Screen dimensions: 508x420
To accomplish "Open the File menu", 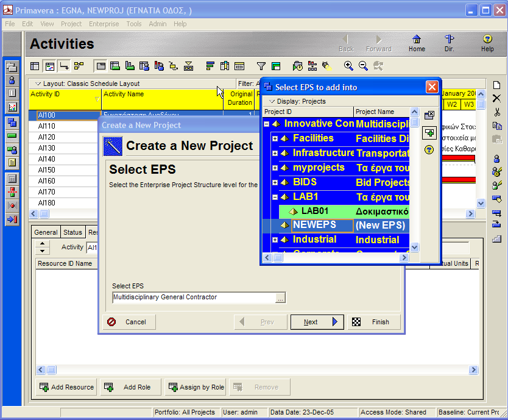I will [10, 24].
